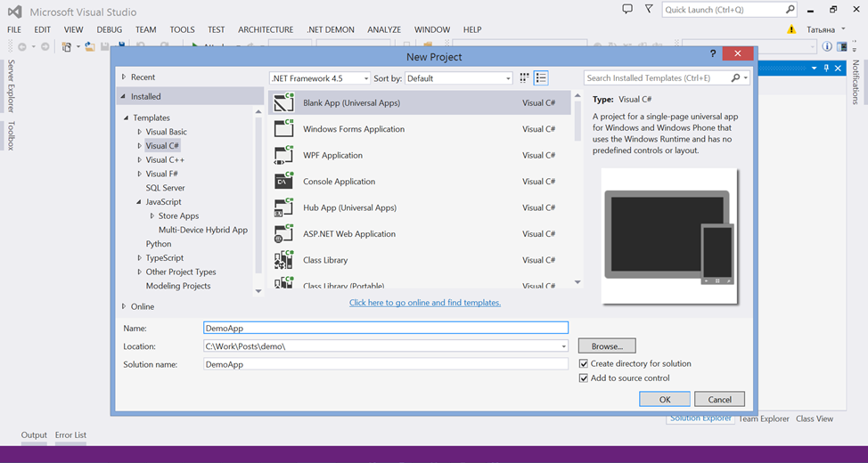Open the .NET DEMON menu

coord(331,29)
